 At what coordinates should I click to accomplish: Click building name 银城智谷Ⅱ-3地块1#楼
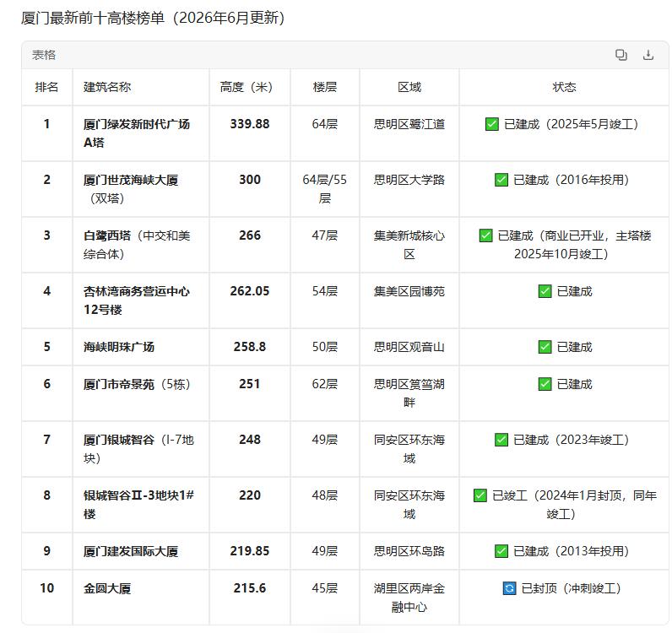[x=138, y=505]
